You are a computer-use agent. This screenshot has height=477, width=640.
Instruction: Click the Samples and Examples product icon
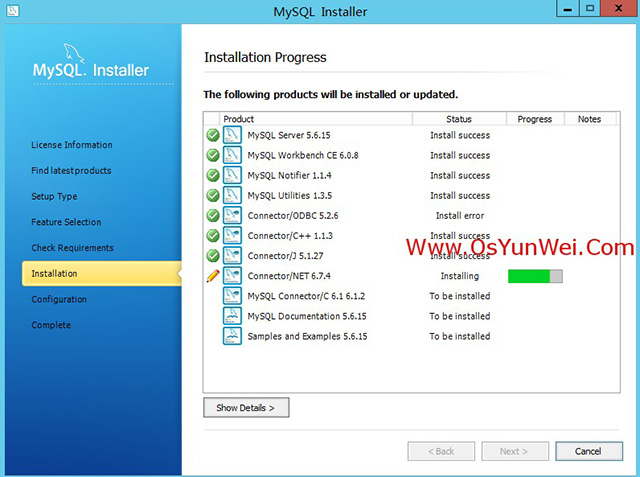[232, 336]
